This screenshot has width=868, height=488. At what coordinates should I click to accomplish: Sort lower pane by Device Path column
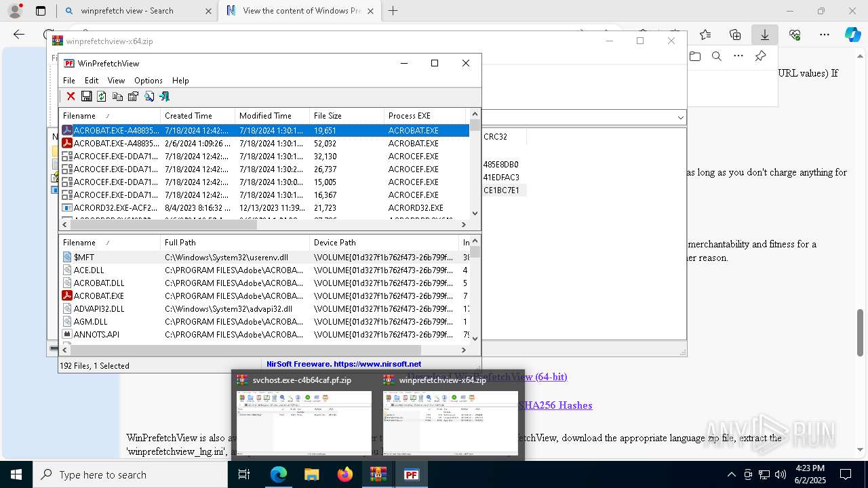[384, 242]
